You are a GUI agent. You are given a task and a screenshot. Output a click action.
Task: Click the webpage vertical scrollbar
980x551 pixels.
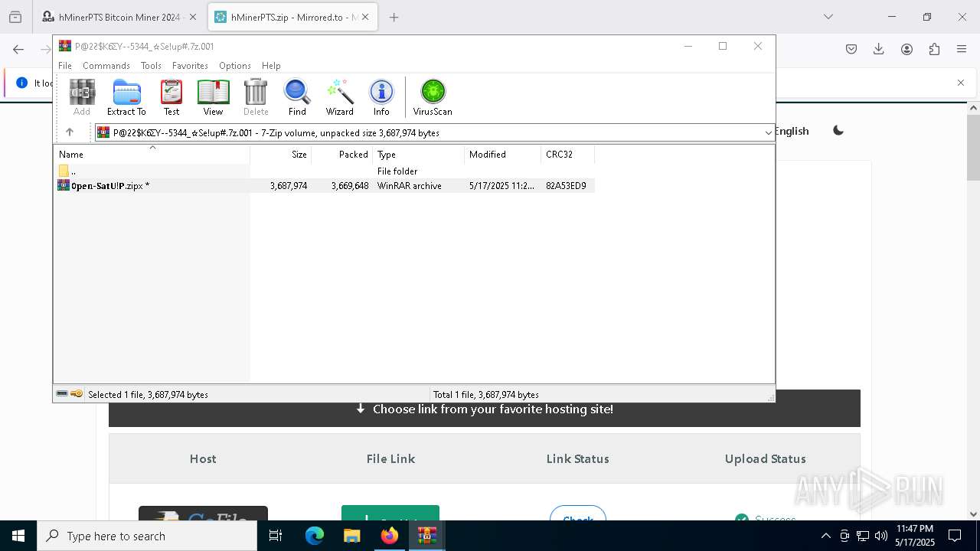pyautogui.click(x=973, y=147)
